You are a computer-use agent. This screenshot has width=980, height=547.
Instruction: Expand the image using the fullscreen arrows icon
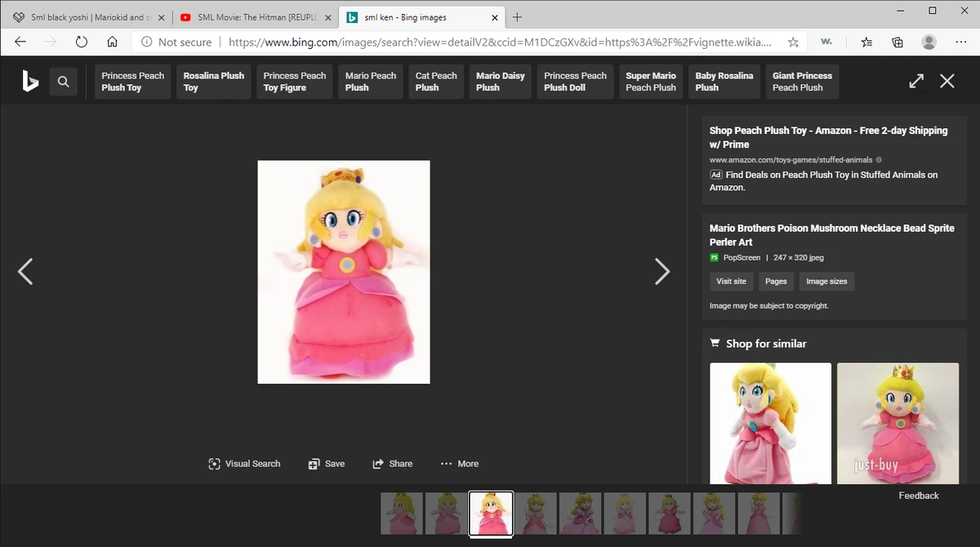point(915,81)
